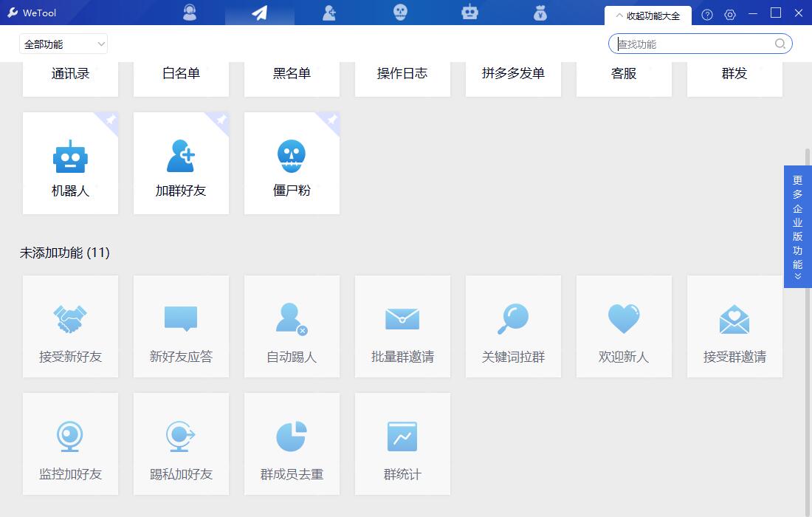Toggle the pin on 加群好友 tile
This screenshot has width=812, height=517.
(221, 120)
